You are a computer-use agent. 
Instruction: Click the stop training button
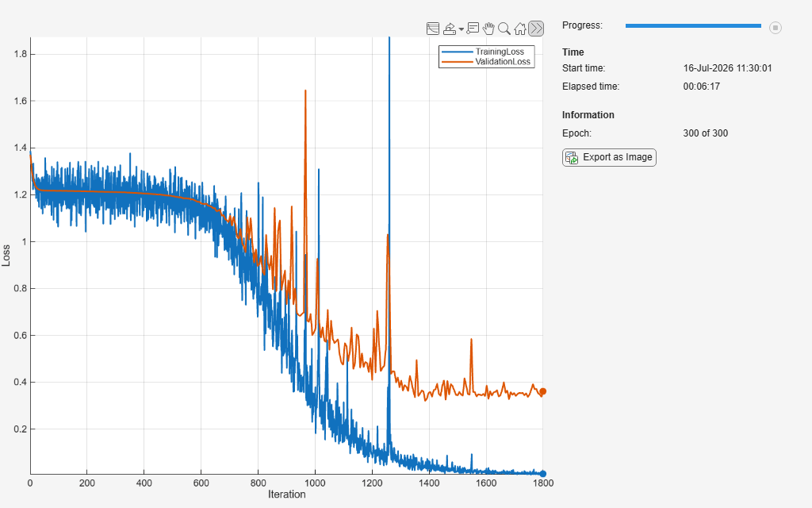[x=776, y=28]
